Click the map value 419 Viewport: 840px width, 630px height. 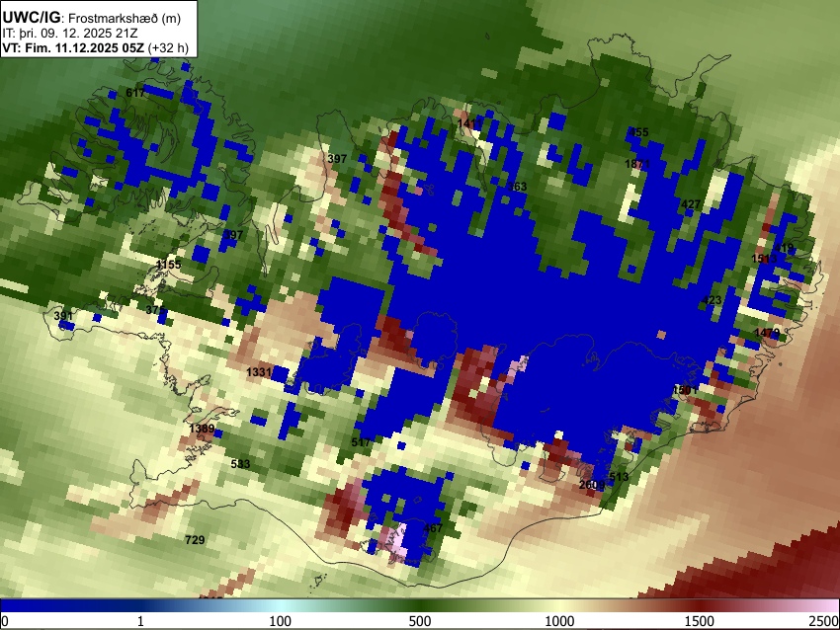(x=784, y=249)
